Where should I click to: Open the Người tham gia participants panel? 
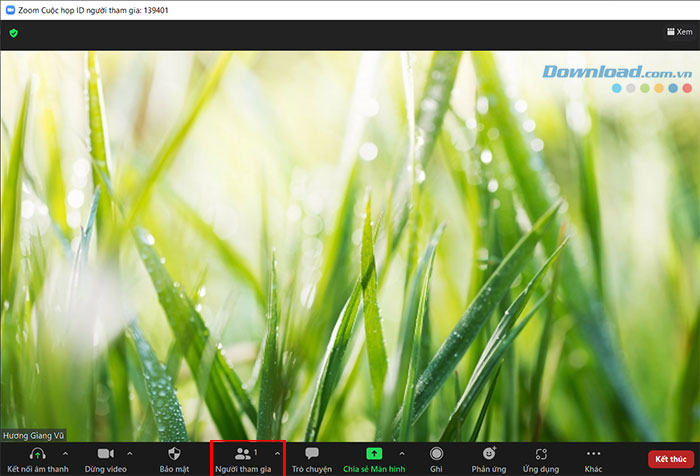[242, 454]
